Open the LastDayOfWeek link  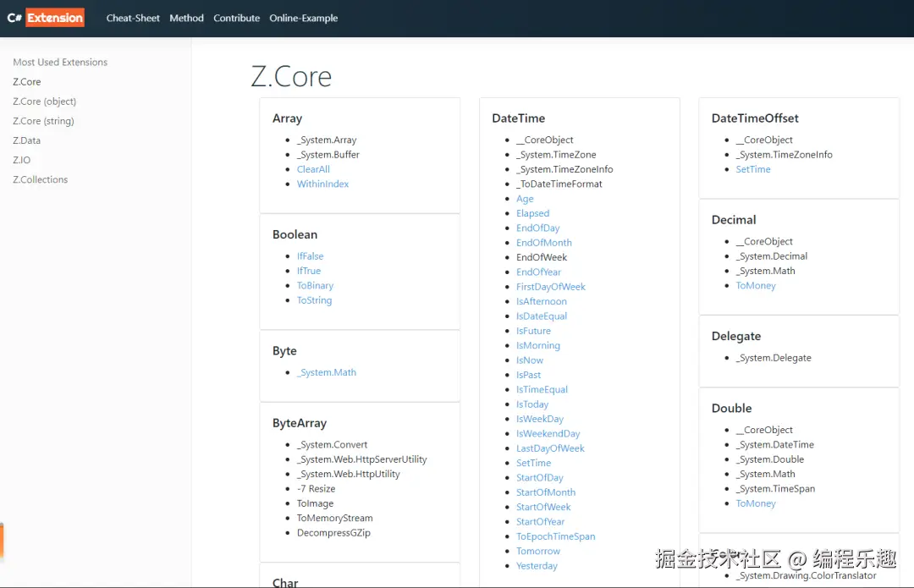[550, 448]
